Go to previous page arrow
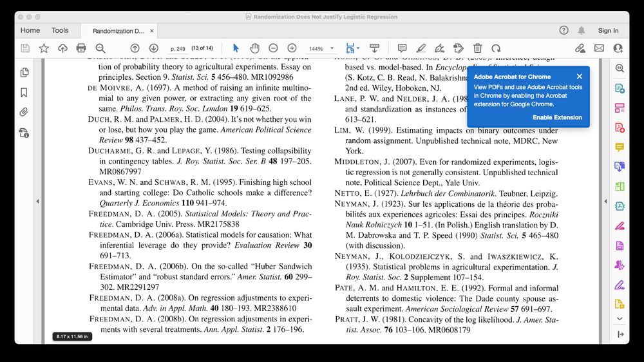The width and height of the screenshot is (644, 362). [x=135, y=48]
